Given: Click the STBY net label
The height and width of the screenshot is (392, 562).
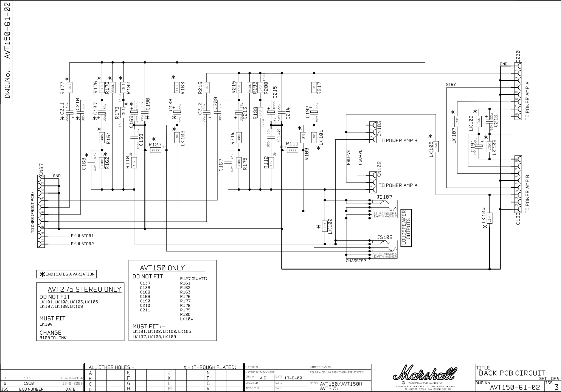Looking at the screenshot, I should pos(451,84).
